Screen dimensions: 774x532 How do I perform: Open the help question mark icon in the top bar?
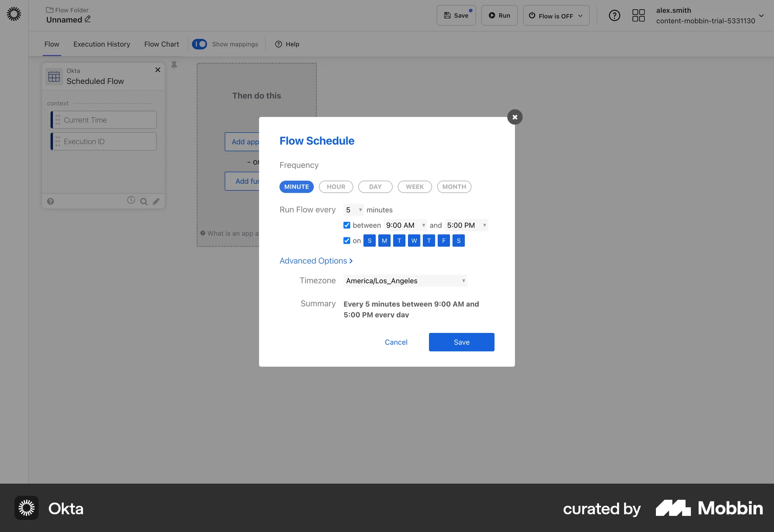pos(614,15)
